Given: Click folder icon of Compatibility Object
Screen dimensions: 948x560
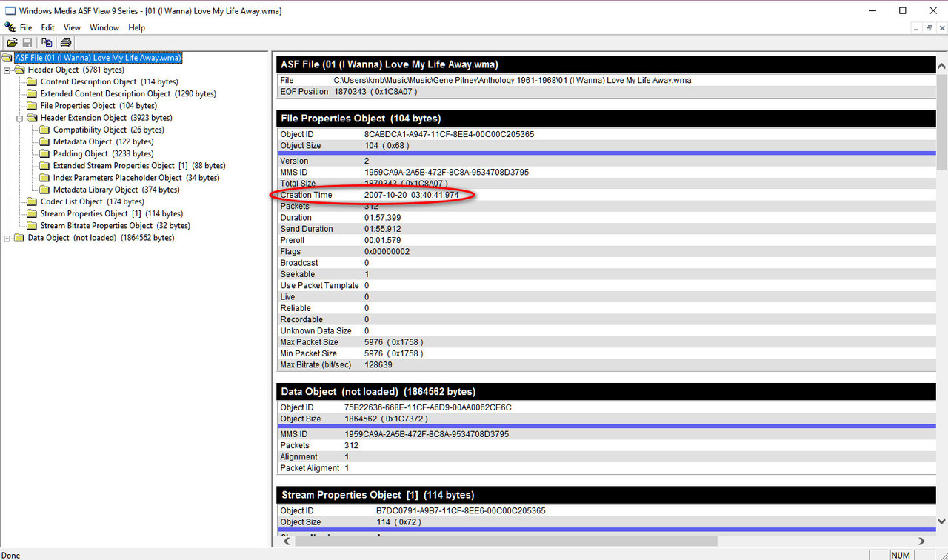Looking at the screenshot, I should click(x=44, y=130).
